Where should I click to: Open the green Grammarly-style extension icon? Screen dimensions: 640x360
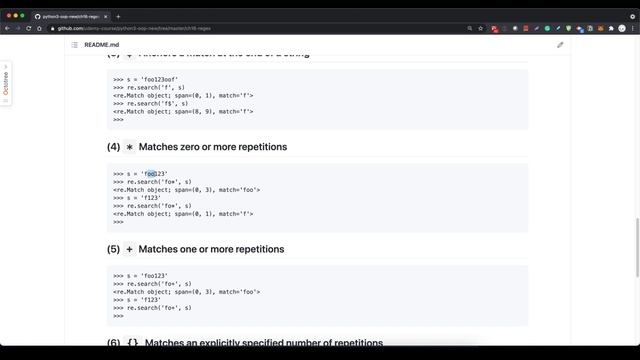point(547,29)
